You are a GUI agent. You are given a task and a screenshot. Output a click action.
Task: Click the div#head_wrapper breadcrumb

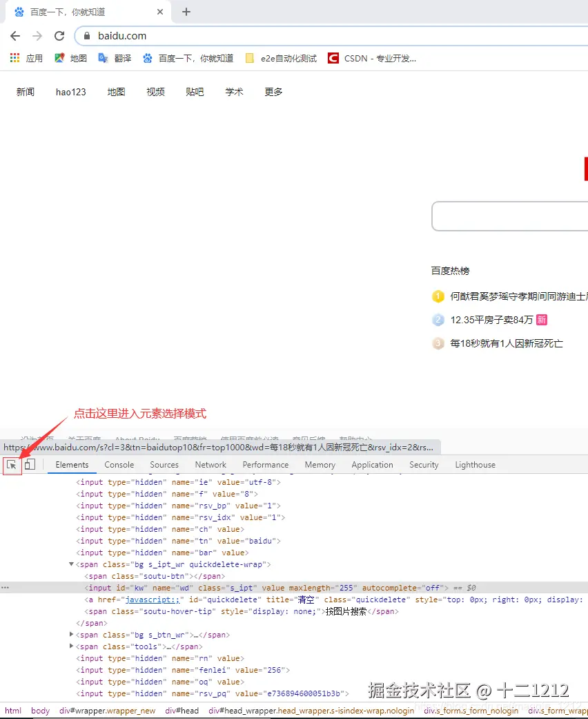(311, 710)
